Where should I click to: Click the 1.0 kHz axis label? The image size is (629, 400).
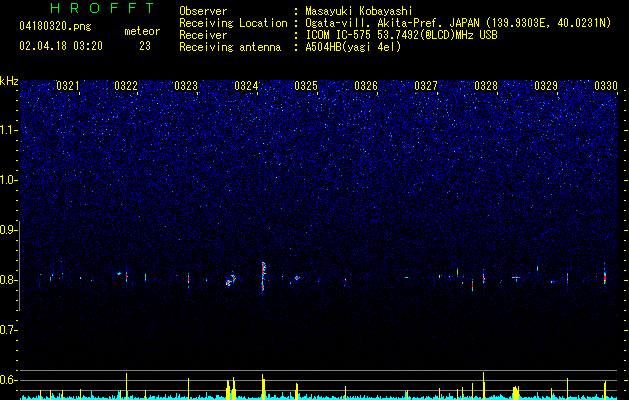[9, 180]
